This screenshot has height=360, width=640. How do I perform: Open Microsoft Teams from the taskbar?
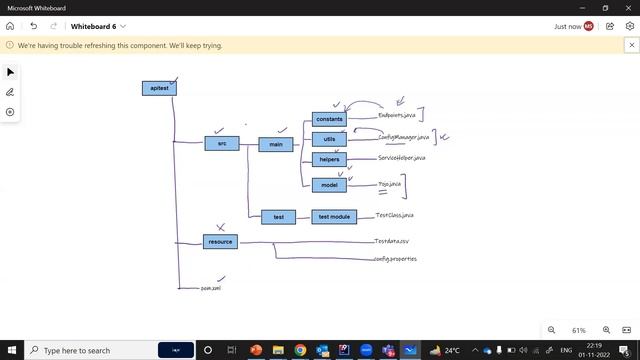pos(388,350)
